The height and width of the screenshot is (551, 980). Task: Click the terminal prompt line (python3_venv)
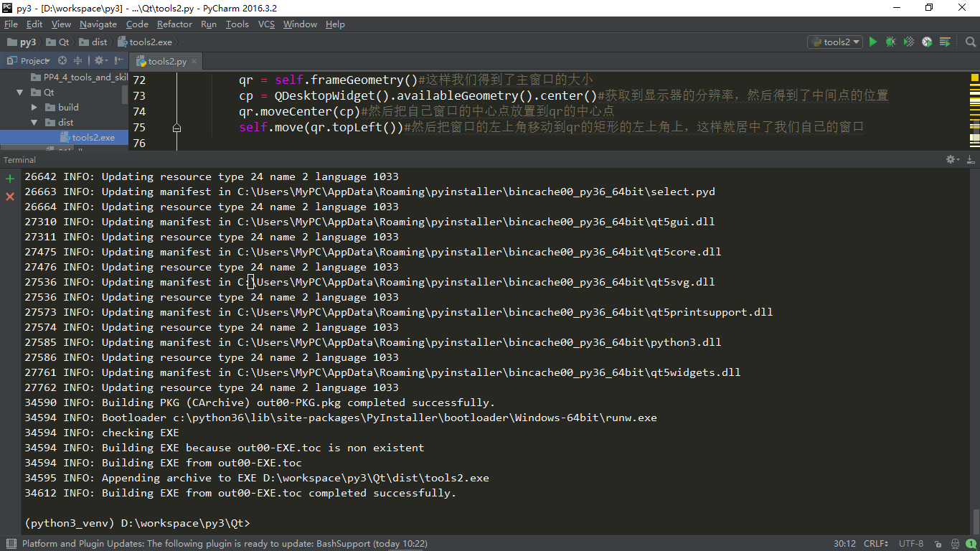point(137,523)
